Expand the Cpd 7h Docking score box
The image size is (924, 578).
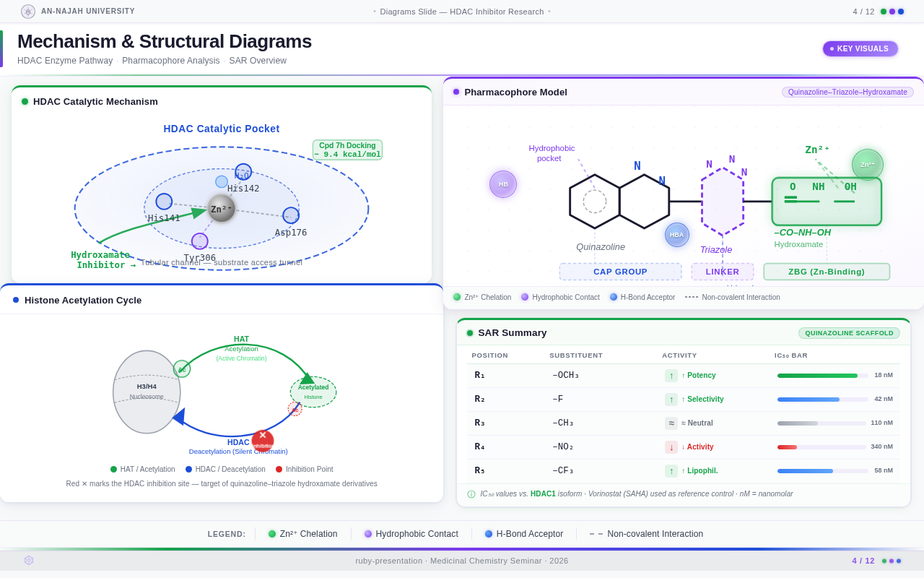tap(347, 150)
